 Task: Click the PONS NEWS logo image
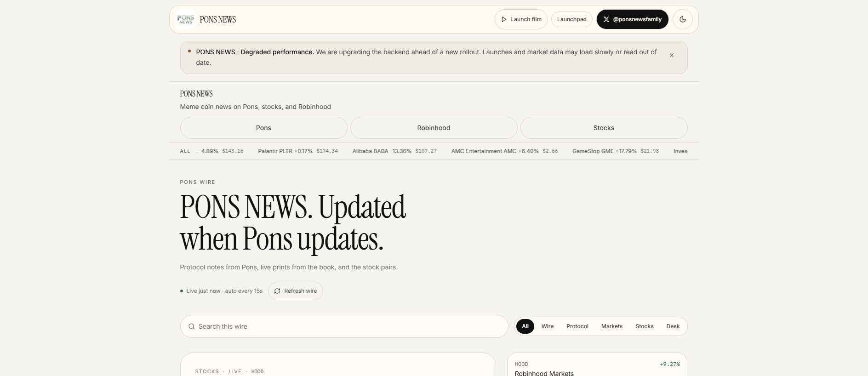tap(185, 19)
